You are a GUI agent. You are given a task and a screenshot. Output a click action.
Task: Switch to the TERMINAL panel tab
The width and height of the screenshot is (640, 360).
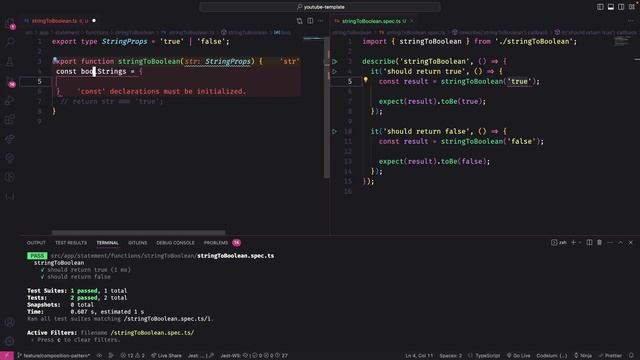[107, 243]
